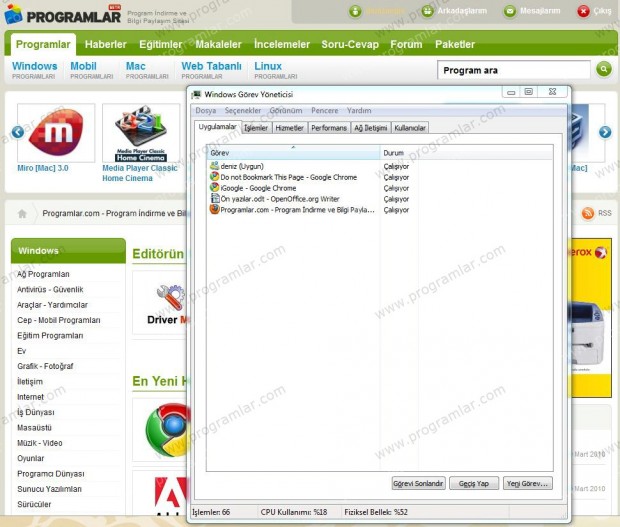The image size is (620, 527).
Task: Click the left carousel arrow
Action: [x=18, y=132]
